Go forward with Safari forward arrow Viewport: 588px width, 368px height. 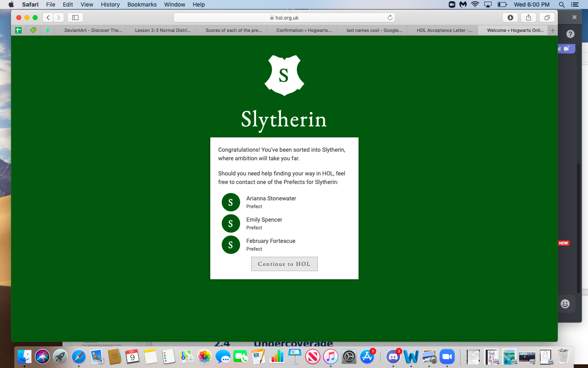pyautogui.click(x=59, y=18)
